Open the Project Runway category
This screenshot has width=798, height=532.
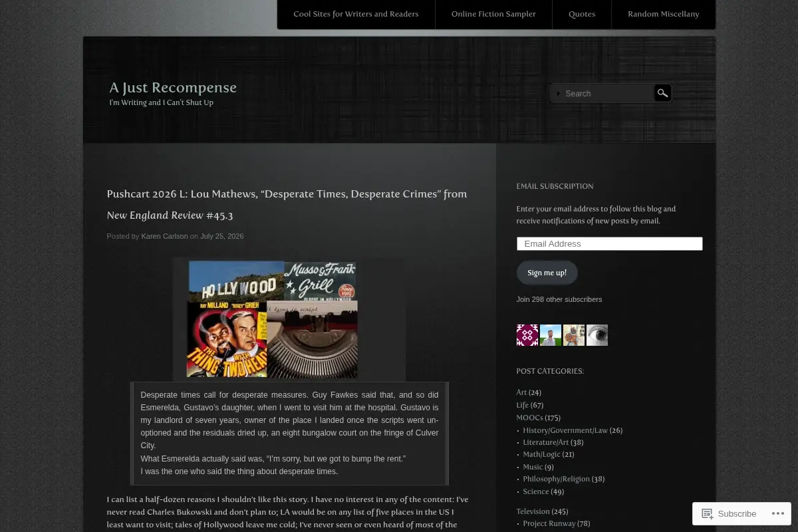pos(549,523)
